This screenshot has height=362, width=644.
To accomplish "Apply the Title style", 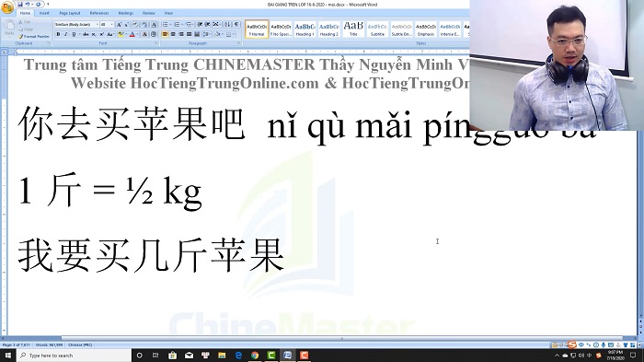I will (x=353, y=29).
